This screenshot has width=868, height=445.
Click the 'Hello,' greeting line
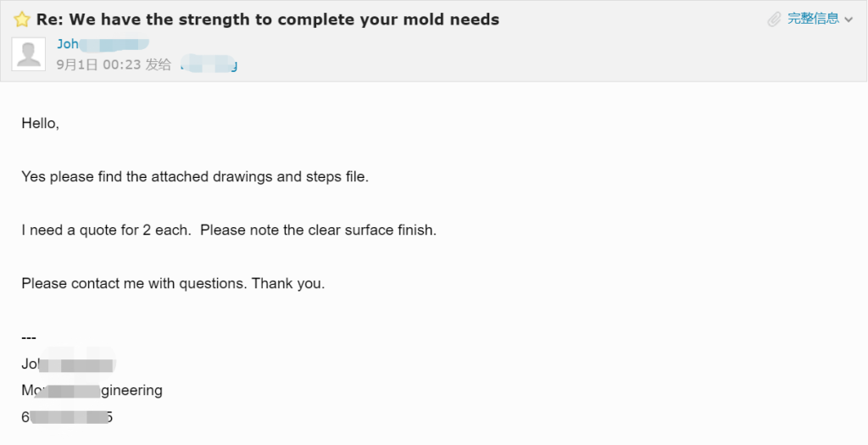tap(41, 124)
